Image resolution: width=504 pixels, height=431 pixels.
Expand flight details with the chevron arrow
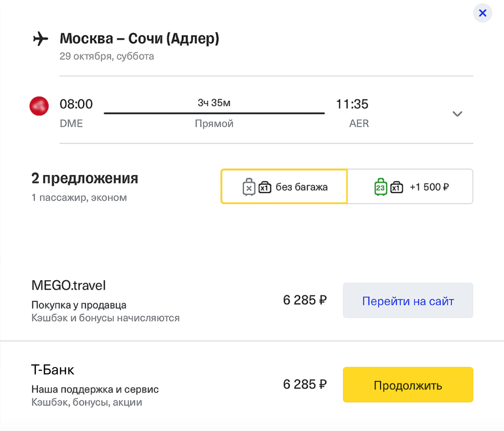click(457, 114)
